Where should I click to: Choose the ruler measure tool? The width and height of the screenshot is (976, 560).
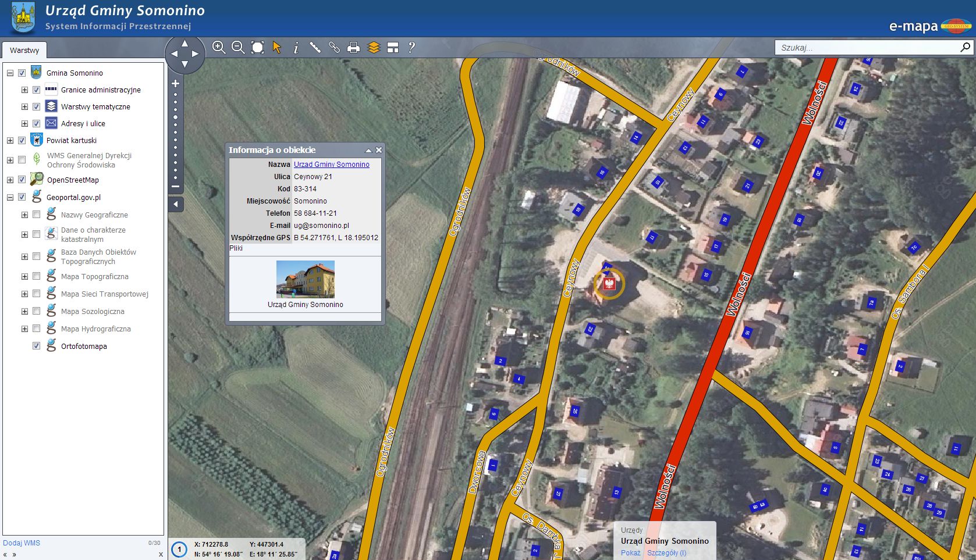tap(315, 48)
